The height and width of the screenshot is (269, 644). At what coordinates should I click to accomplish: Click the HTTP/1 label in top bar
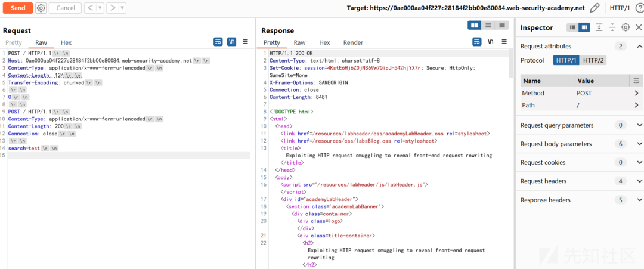pyautogui.click(x=618, y=8)
